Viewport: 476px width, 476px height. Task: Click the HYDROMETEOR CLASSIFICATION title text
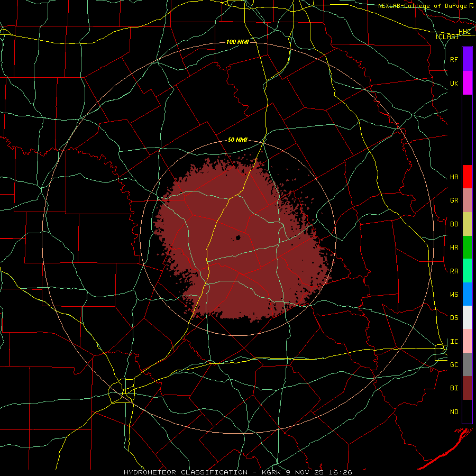[x=186, y=472]
